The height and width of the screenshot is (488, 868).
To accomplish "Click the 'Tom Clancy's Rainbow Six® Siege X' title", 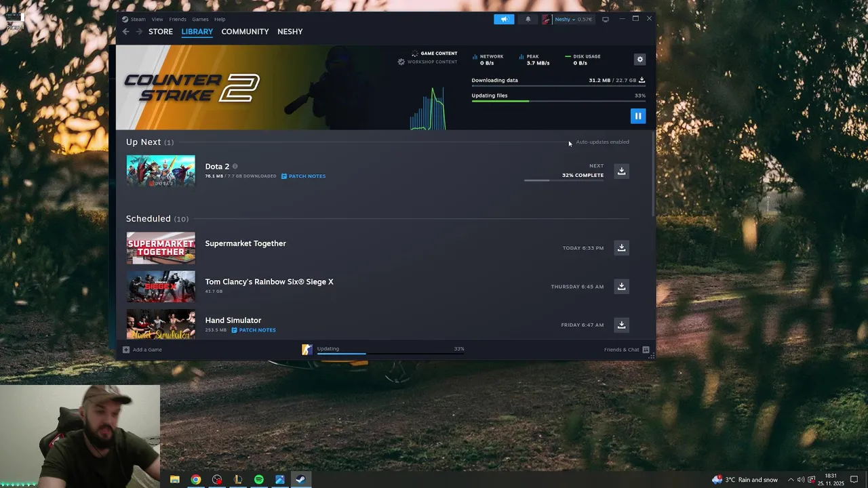I will 269,282.
